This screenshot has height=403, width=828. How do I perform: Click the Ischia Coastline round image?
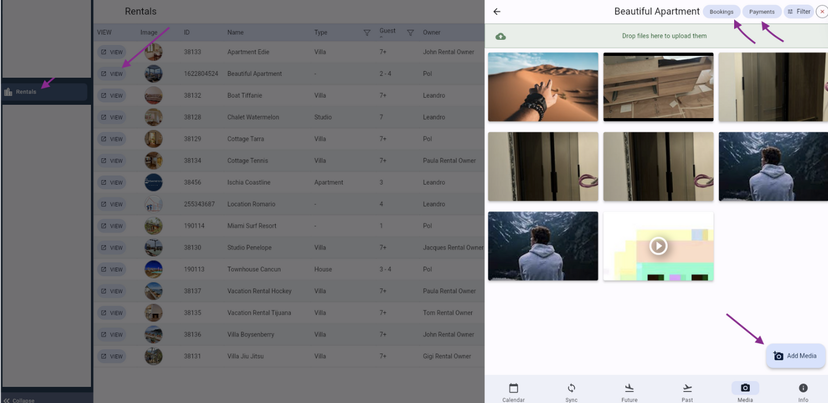(154, 182)
